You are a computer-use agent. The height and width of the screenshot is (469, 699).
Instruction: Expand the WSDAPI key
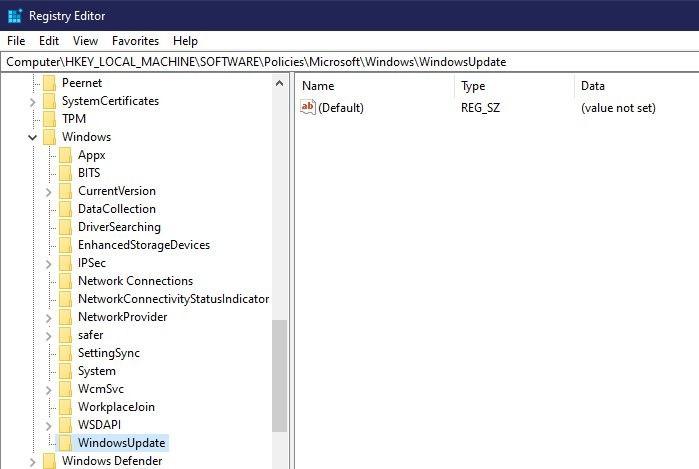(x=49, y=426)
